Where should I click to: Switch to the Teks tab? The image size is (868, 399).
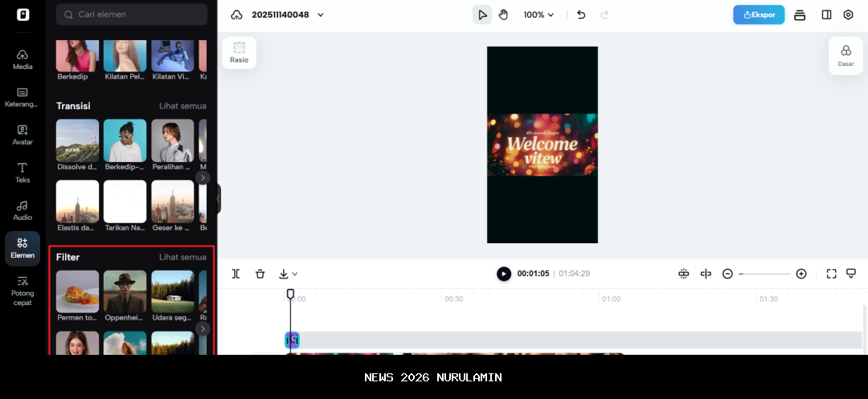coord(23,172)
